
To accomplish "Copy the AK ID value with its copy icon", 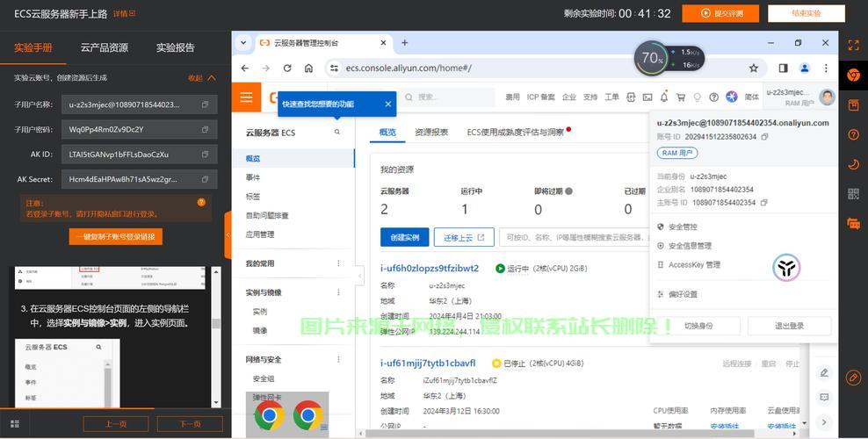I will click(x=205, y=155).
